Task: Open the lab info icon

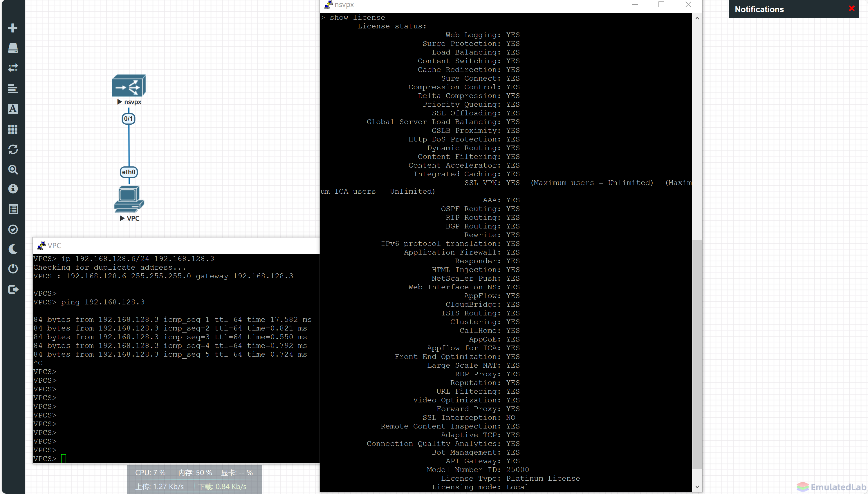Action: 13,189
